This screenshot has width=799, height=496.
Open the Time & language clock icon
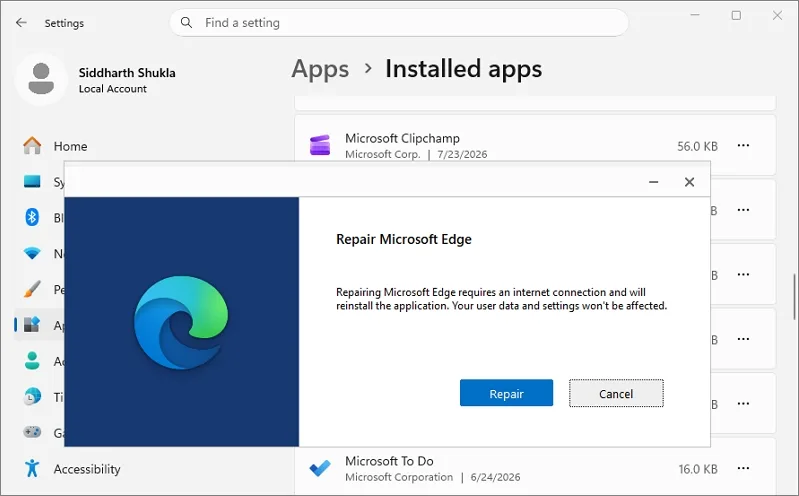coord(32,397)
